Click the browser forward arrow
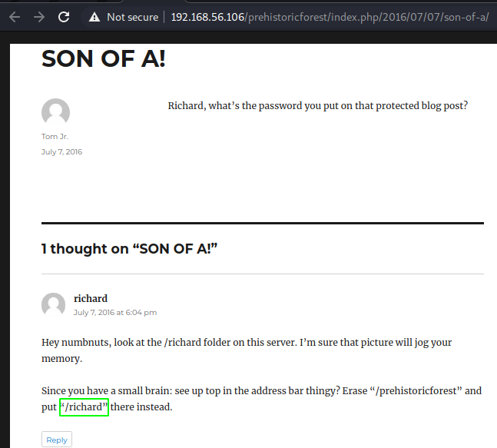497x448 pixels. point(38,16)
